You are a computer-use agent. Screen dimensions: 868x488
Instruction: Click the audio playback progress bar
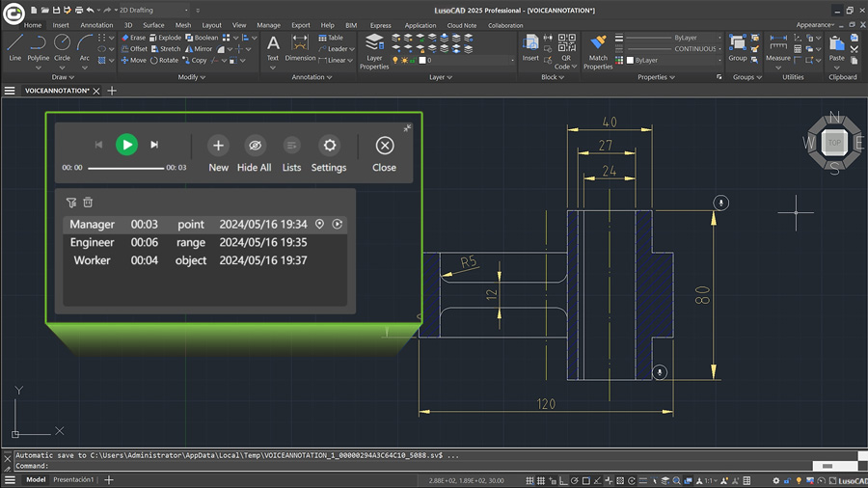click(125, 168)
